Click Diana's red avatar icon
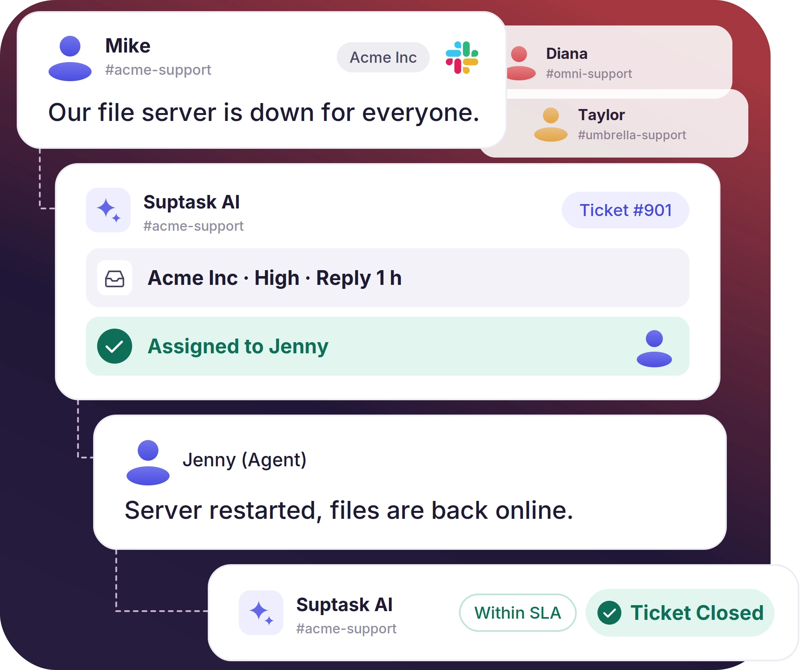812x670 pixels. click(521, 63)
